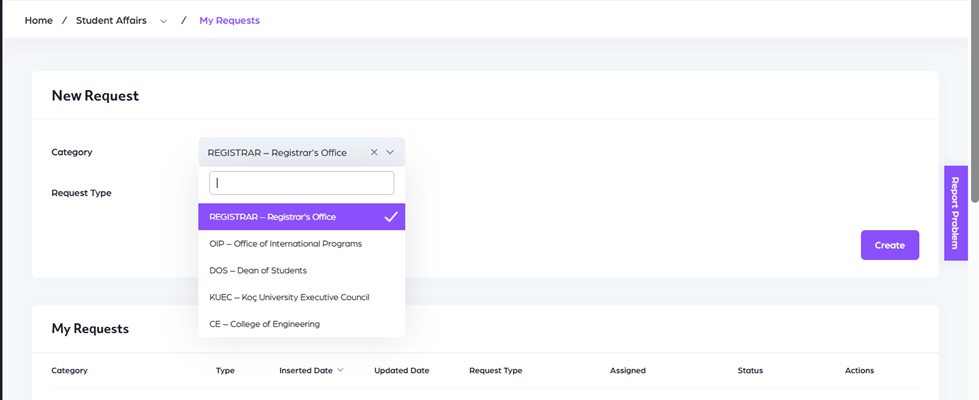Viewport: 979px width, 400px height.
Task: Click the Student Affairs breadcrumb
Action: pos(111,20)
